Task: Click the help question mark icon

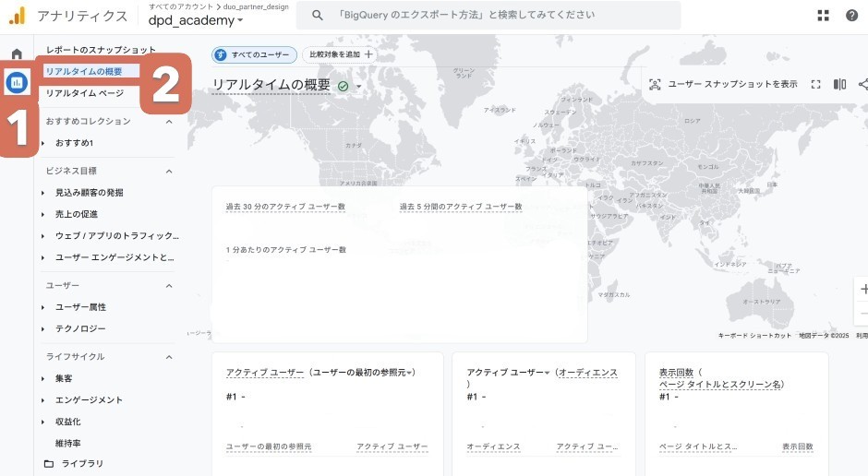Action: coord(851,16)
